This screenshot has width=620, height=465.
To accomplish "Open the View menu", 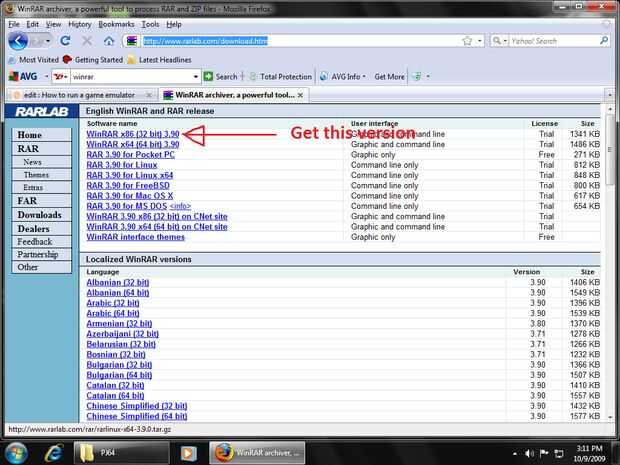I will coord(53,25).
